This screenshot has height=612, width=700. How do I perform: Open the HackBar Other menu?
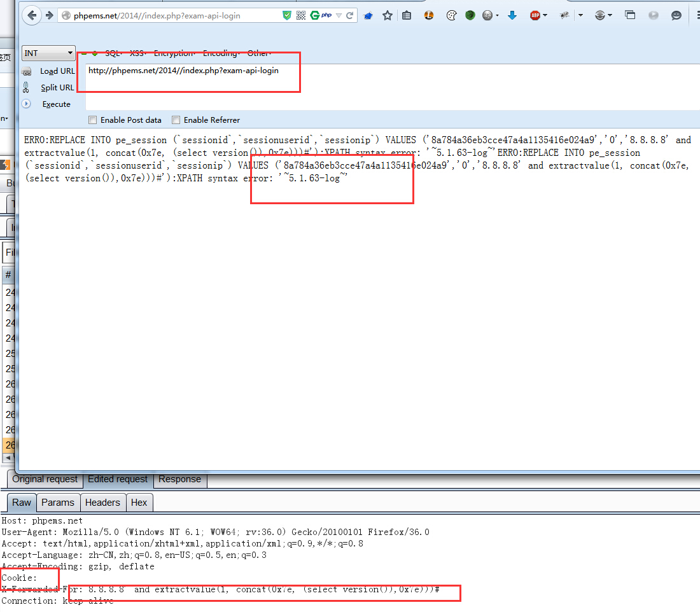tap(259, 53)
